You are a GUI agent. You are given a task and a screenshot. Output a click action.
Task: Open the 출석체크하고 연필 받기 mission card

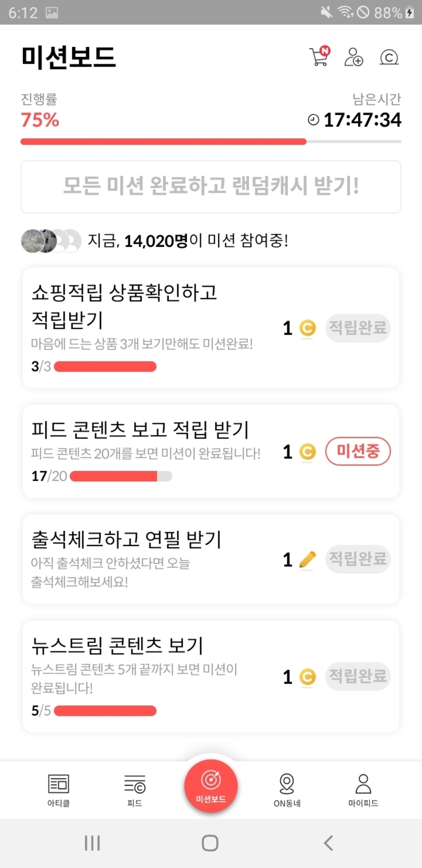(x=153, y=559)
